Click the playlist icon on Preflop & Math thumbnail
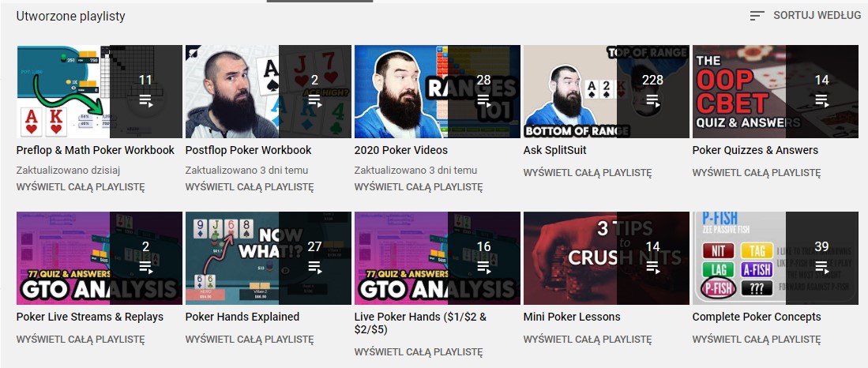 point(145,101)
